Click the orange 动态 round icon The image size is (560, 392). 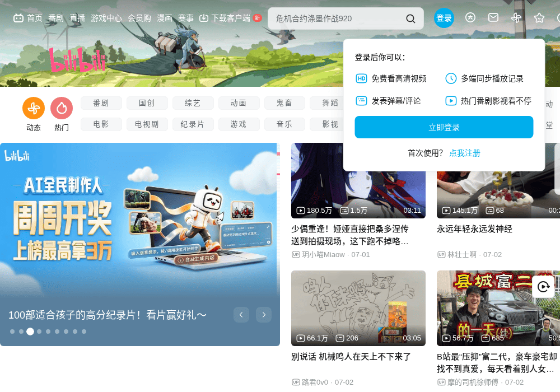click(x=34, y=108)
